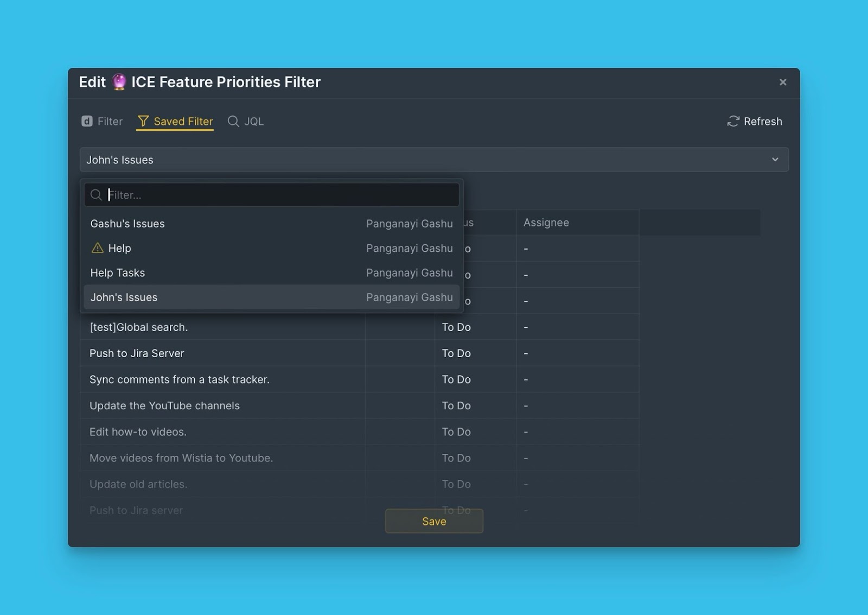The height and width of the screenshot is (615, 868).
Task: Click the Refresh button label
Action: [x=763, y=121]
